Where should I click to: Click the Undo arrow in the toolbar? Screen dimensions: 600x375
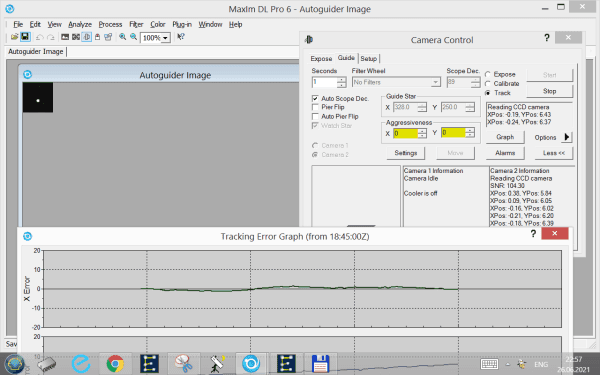click(x=39, y=37)
